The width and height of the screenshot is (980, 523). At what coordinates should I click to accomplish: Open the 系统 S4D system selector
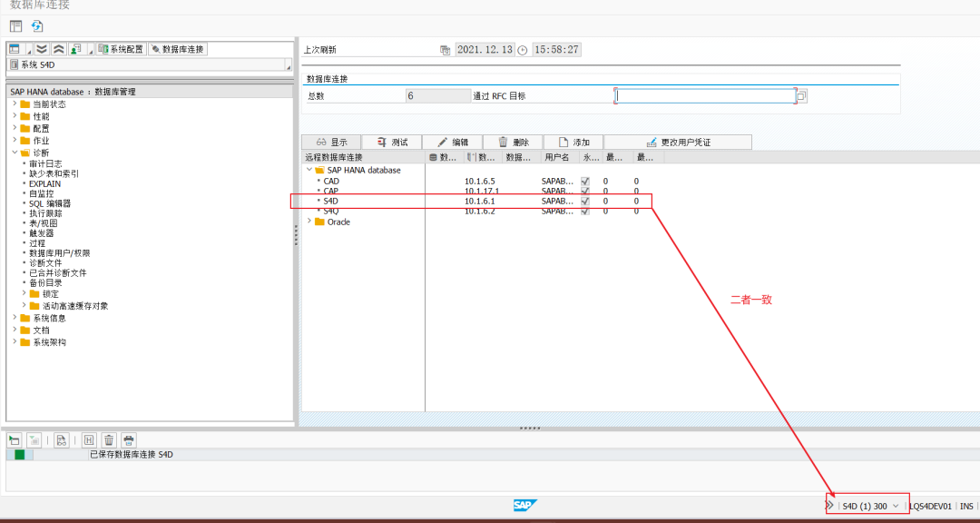click(150, 65)
